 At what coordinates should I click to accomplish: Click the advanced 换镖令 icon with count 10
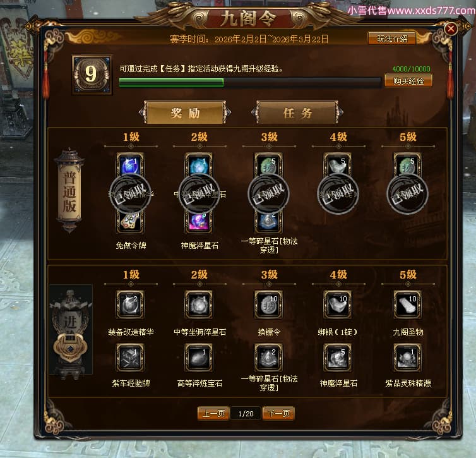[x=269, y=304]
